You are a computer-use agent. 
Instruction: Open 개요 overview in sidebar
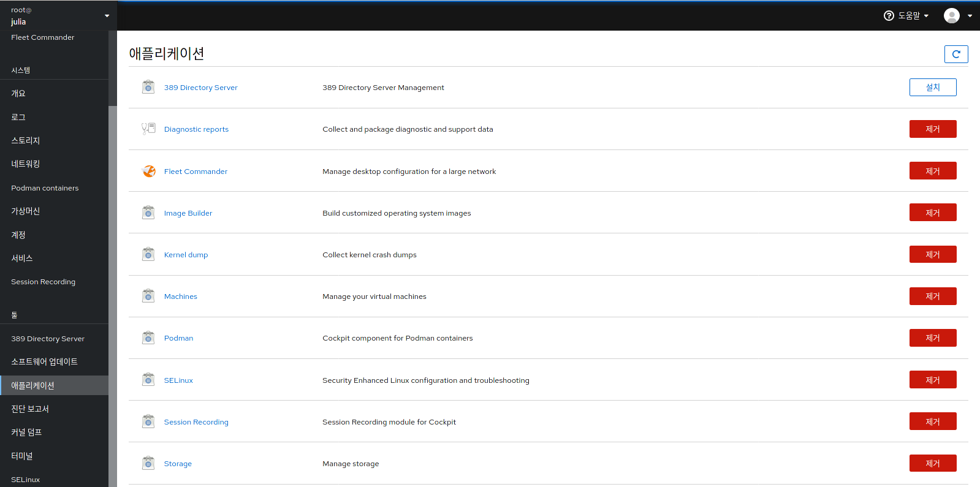[54, 93]
